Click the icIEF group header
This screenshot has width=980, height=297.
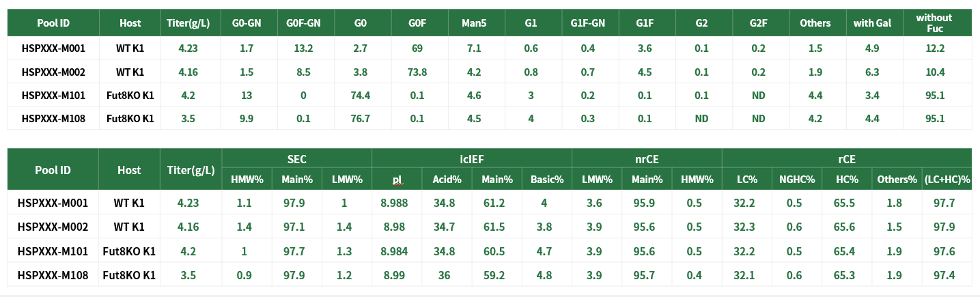coord(471,159)
